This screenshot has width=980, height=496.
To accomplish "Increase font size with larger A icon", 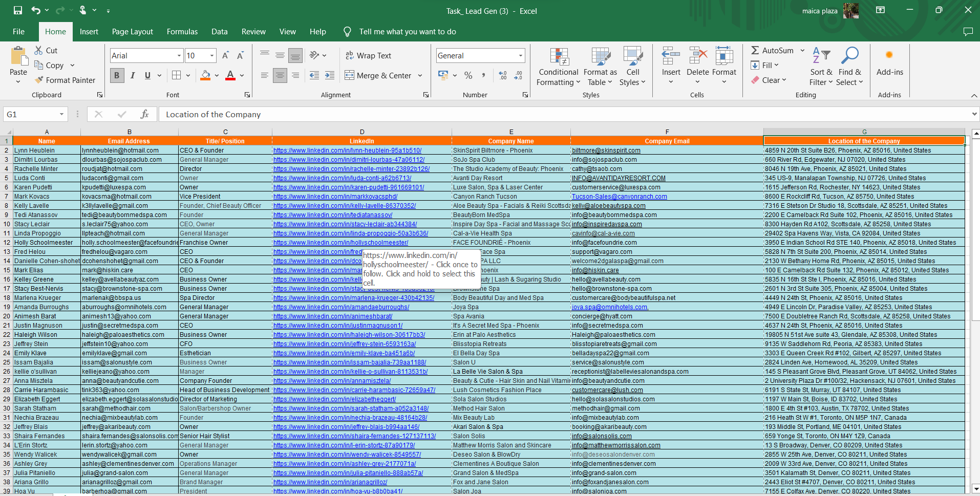I will pyautogui.click(x=225, y=55).
